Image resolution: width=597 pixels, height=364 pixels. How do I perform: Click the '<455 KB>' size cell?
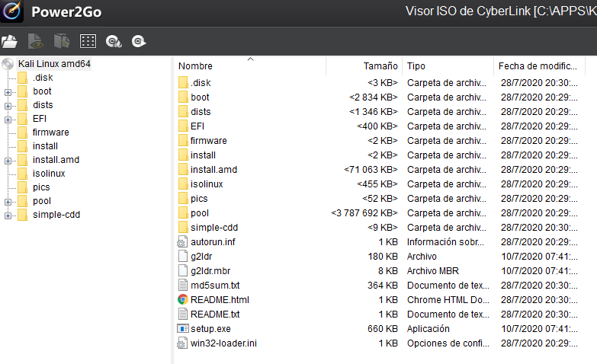point(377,184)
